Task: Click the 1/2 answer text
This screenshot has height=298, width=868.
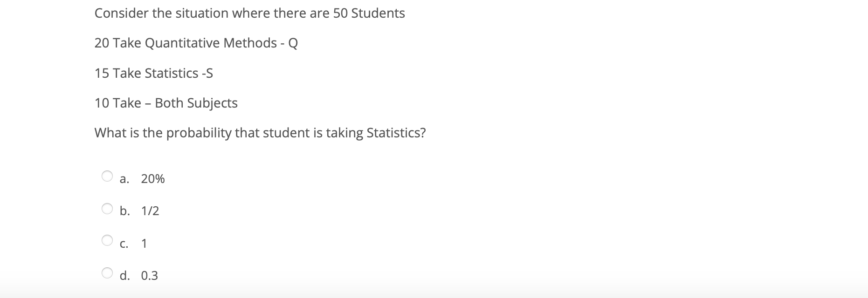Action: pos(150,211)
